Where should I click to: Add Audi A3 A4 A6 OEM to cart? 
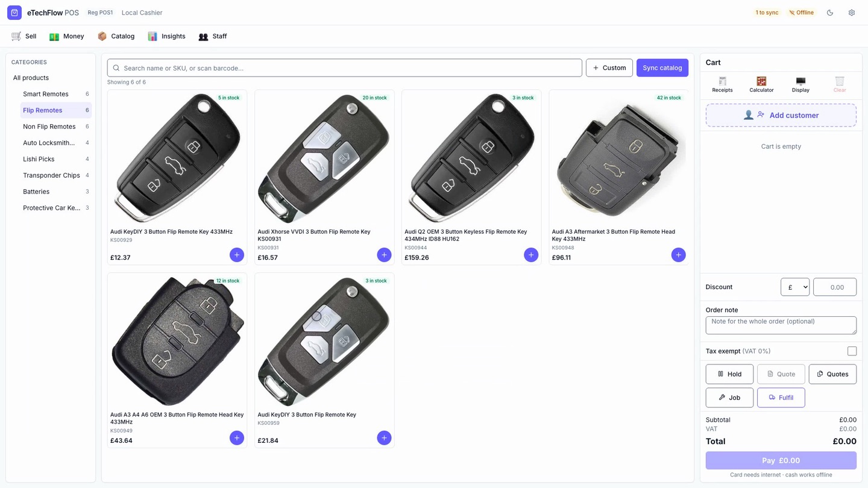[x=237, y=438]
